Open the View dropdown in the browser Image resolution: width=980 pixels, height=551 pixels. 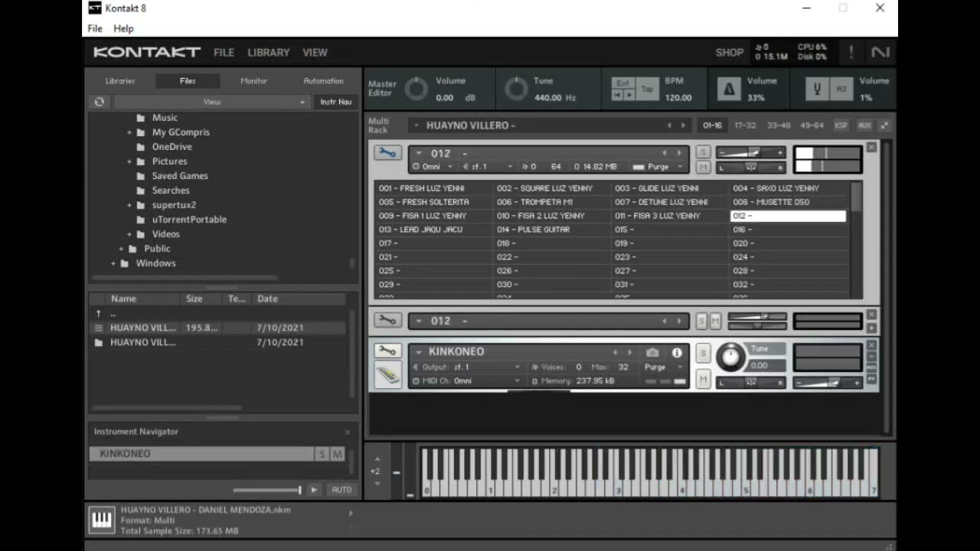point(211,102)
